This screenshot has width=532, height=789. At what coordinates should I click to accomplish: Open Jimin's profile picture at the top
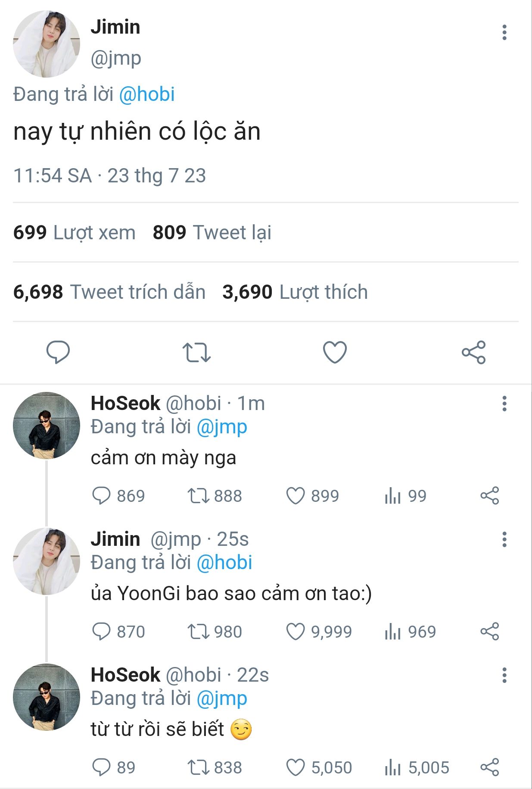click(x=47, y=44)
